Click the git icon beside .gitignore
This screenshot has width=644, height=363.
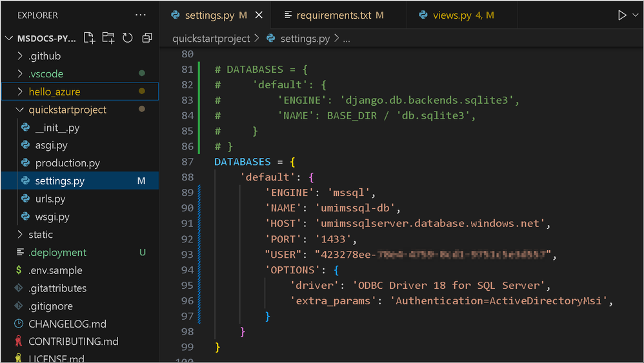click(19, 306)
